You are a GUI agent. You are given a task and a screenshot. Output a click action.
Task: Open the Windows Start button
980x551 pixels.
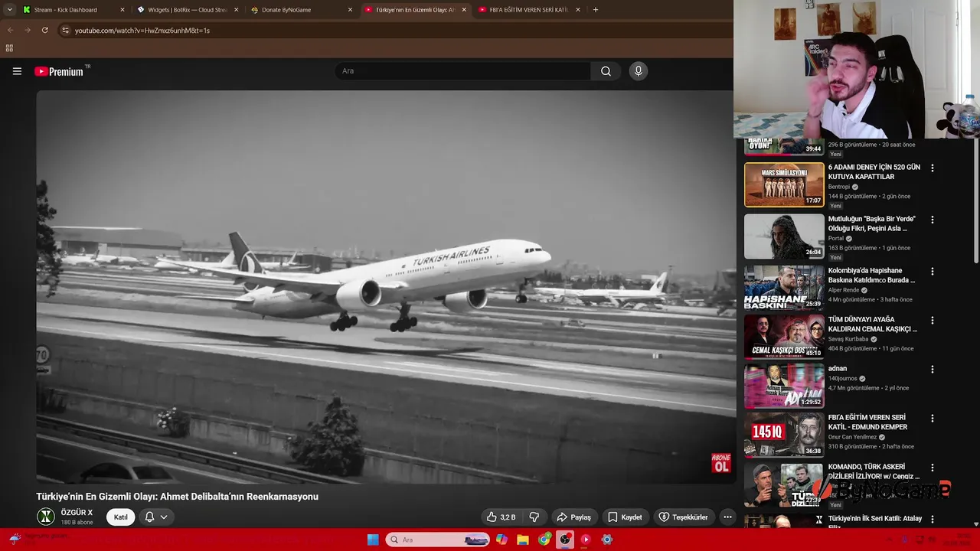tap(373, 540)
